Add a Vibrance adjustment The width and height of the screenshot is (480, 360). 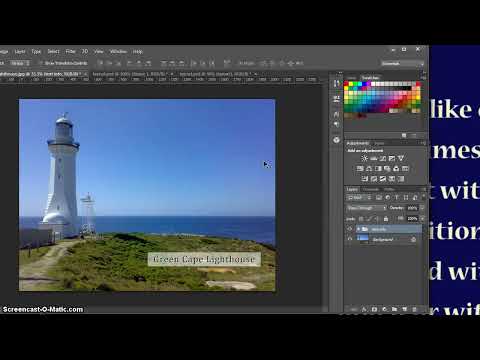pyautogui.click(x=401, y=158)
